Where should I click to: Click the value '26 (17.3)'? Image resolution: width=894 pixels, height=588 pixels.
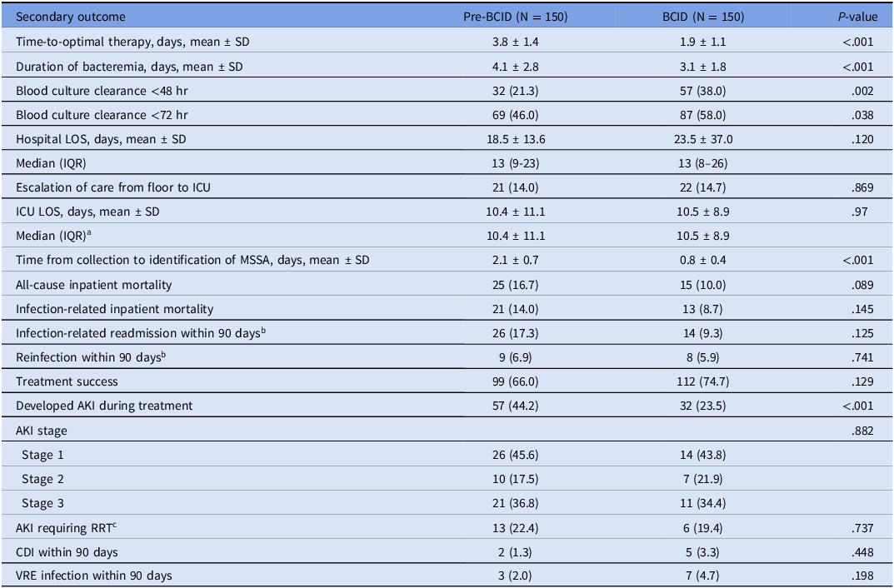[x=516, y=333]
